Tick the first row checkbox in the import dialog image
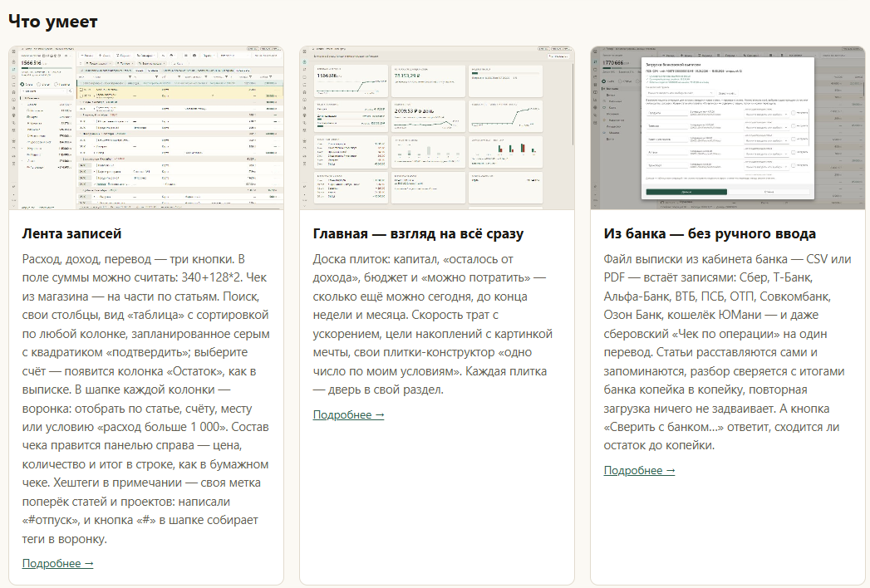The width and height of the screenshot is (870, 588). coord(793,113)
